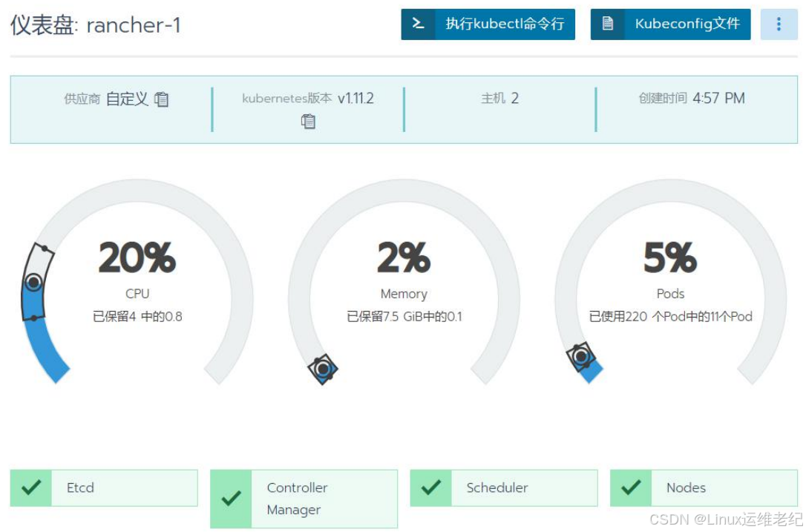806x532 pixels.
Task: Click the Etcd status label
Action: (x=81, y=487)
